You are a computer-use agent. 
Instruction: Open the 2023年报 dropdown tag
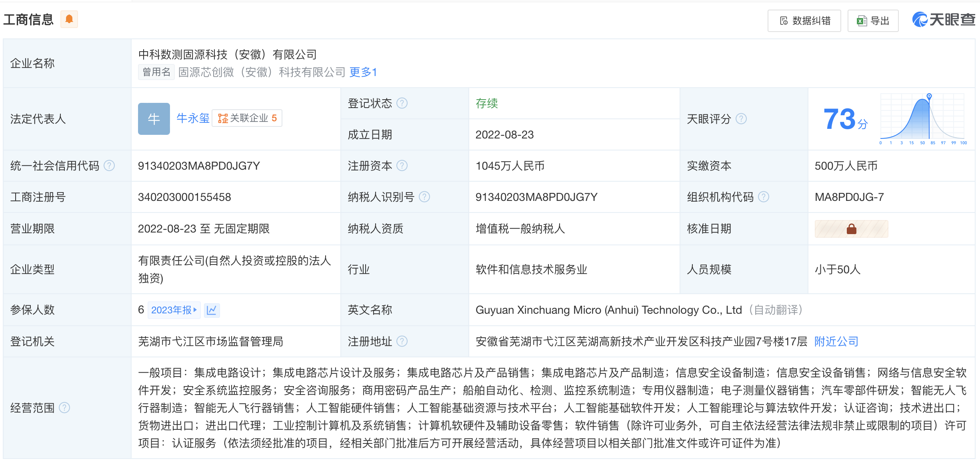click(x=174, y=310)
